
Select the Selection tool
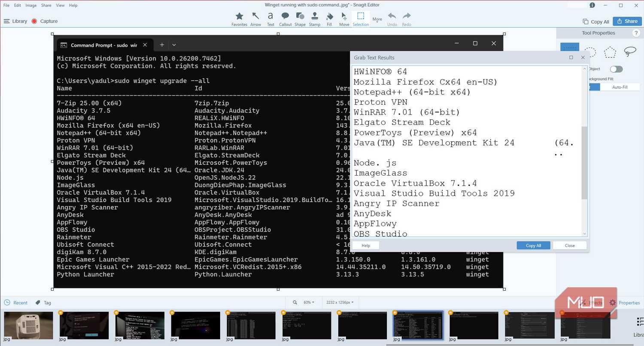coord(361,19)
